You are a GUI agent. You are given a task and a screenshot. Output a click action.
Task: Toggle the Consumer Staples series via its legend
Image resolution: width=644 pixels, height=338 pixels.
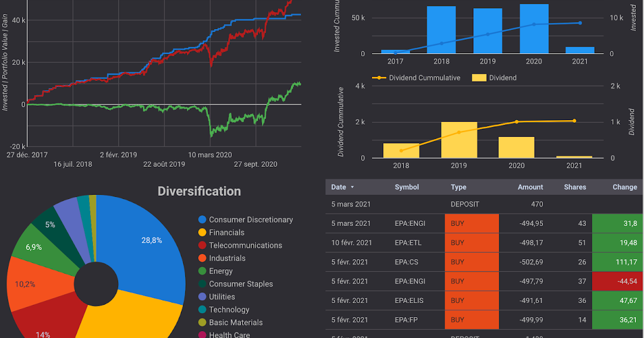click(x=202, y=284)
